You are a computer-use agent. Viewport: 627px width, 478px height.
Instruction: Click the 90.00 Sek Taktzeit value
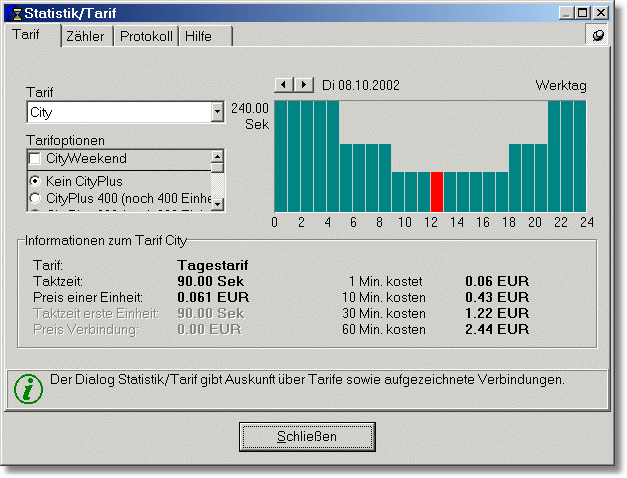click(211, 281)
